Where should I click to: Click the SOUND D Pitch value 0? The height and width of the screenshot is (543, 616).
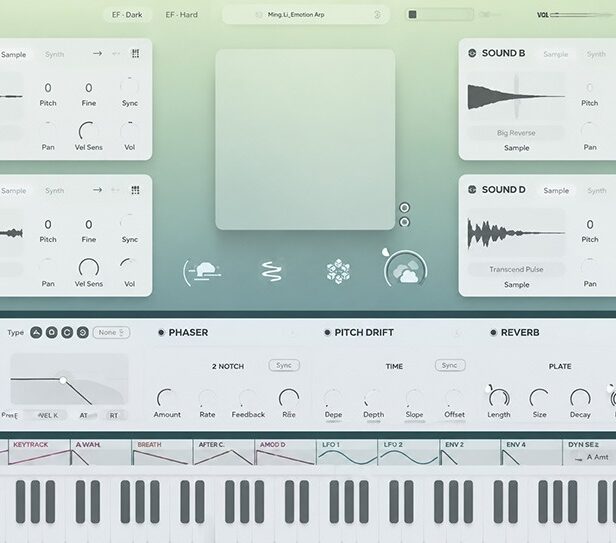pyautogui.click(x=590, y=224)
